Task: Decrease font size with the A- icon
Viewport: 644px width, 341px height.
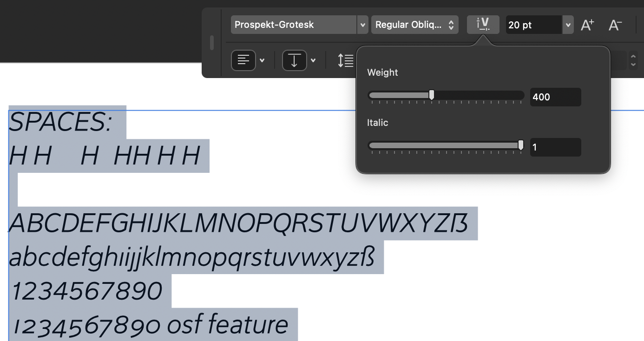Action: tap(614, 24)
